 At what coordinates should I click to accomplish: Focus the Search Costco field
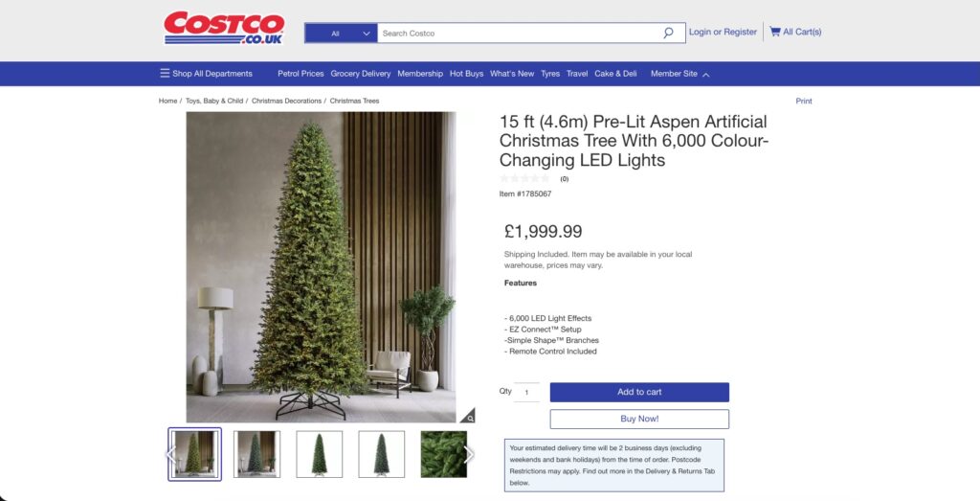click(519, 34)
